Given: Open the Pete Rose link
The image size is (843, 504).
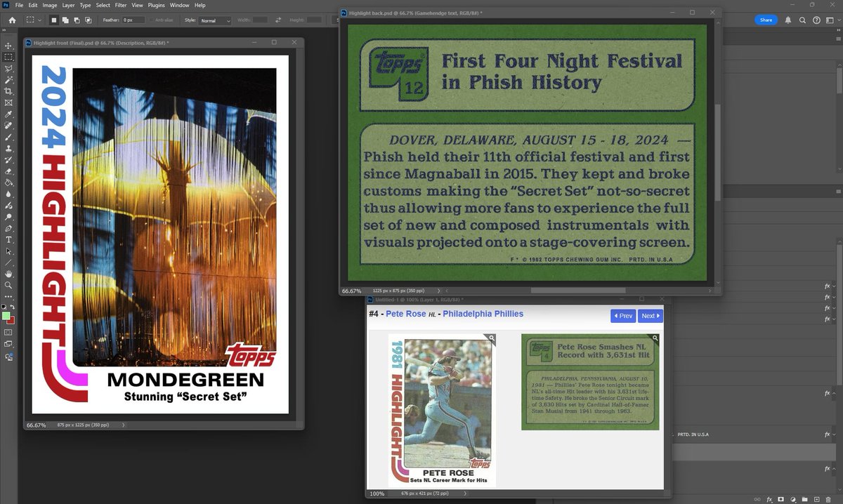Looking at the screenshot, I should tap(406, 314).
